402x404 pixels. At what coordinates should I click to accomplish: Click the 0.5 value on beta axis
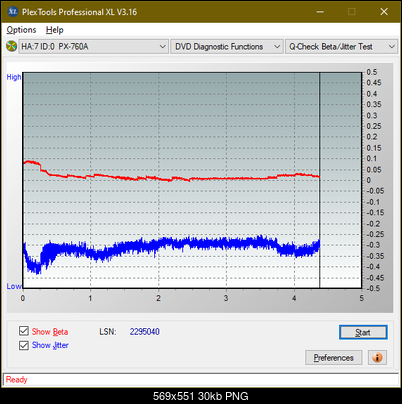click(372, 72)
